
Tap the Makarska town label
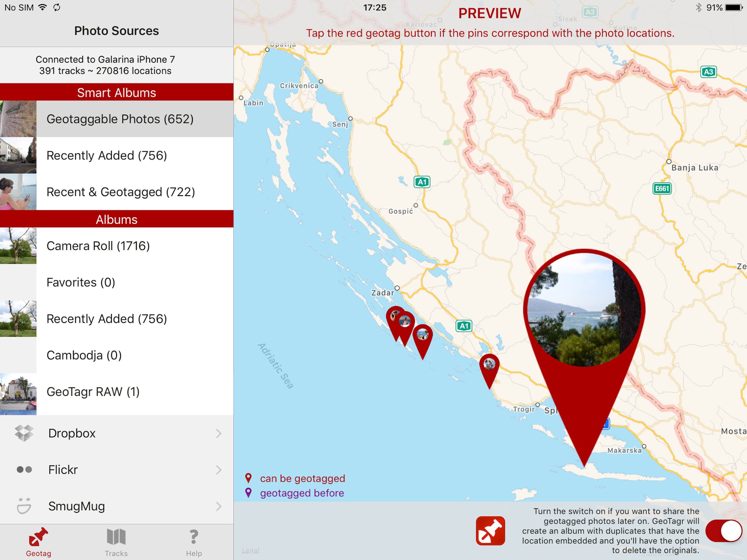coord(625,450)
